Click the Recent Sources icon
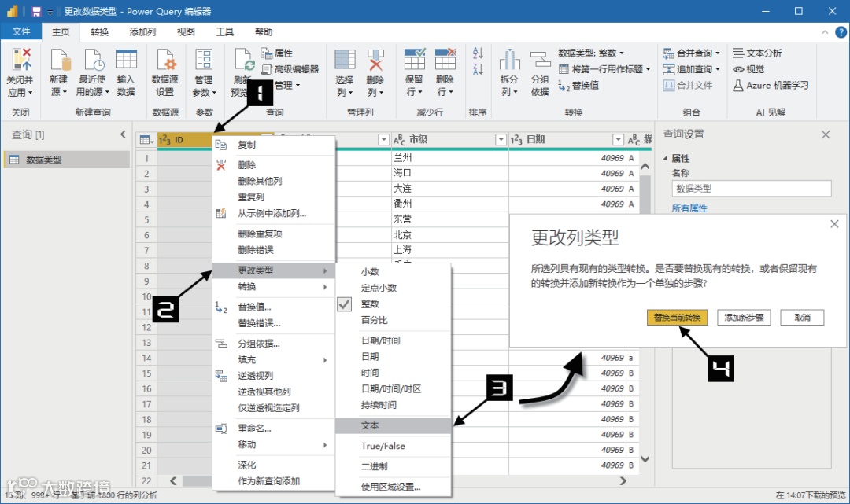850x504 pixels. tap(93, 60)
